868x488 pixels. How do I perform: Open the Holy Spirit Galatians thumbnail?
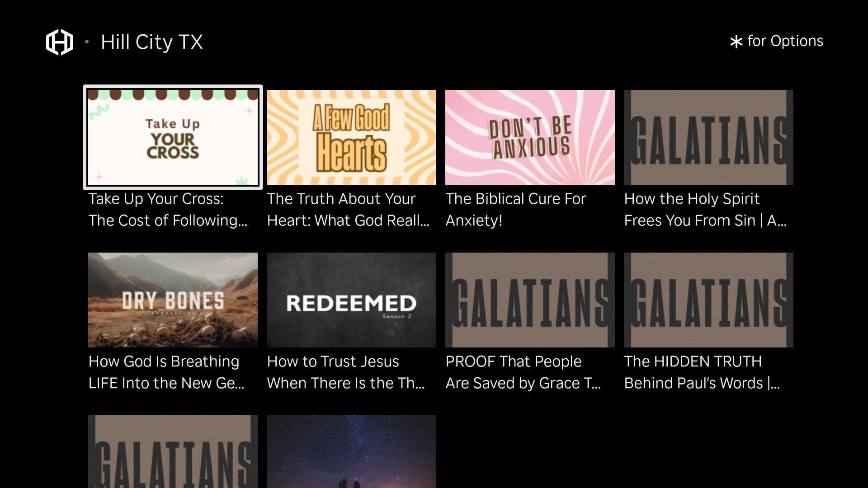coord(708,137)
